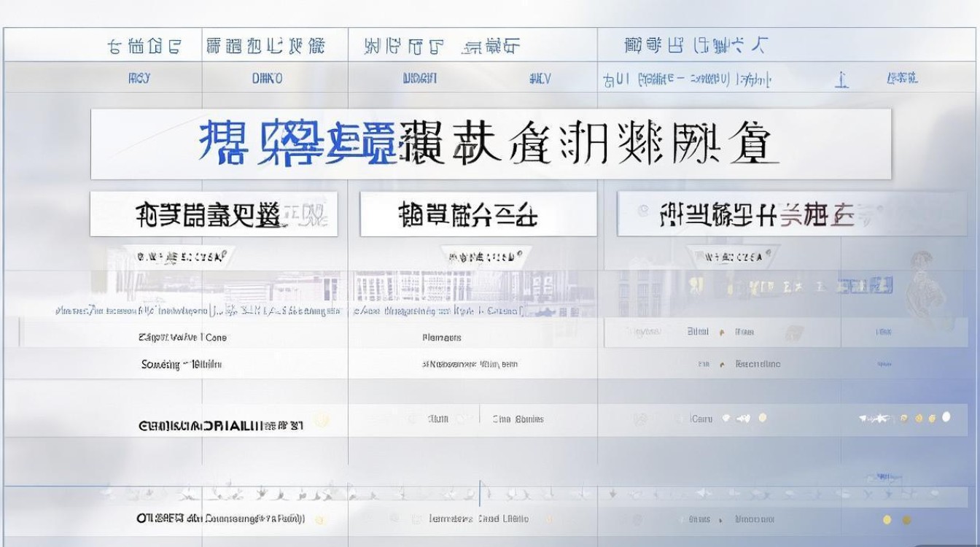Click the gold progress dot in the coin slider row
Image resolution: width=980 pixels, height=547 pixels.
[886, 519]
